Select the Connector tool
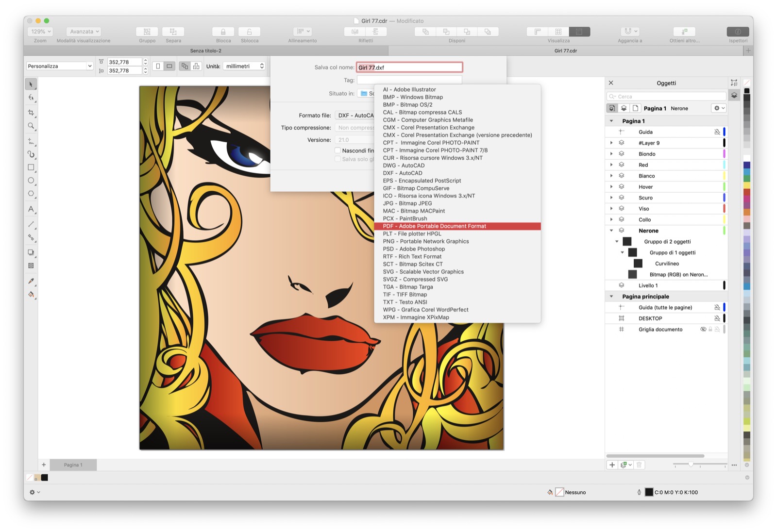 [31, 238]
